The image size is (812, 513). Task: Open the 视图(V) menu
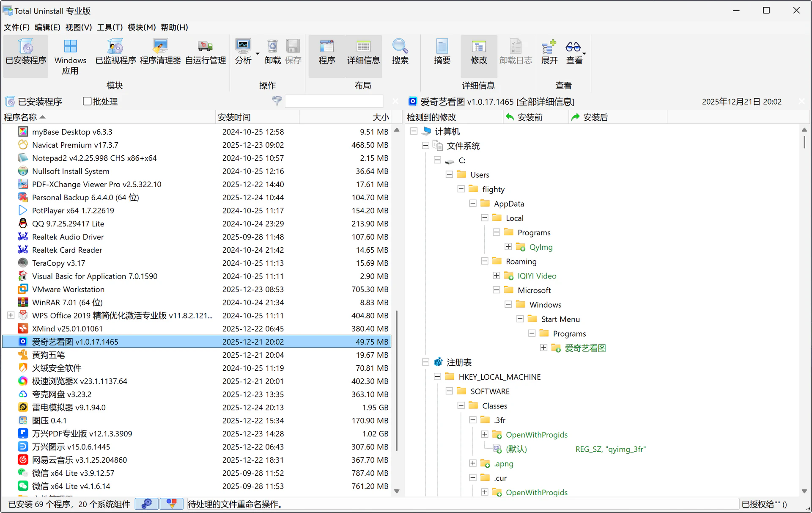78,27
